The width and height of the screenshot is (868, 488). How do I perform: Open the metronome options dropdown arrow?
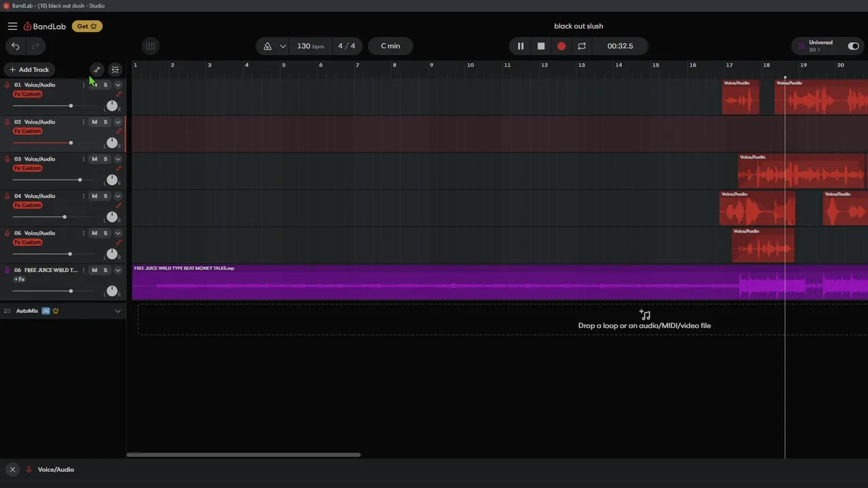[x=283, y=46]
